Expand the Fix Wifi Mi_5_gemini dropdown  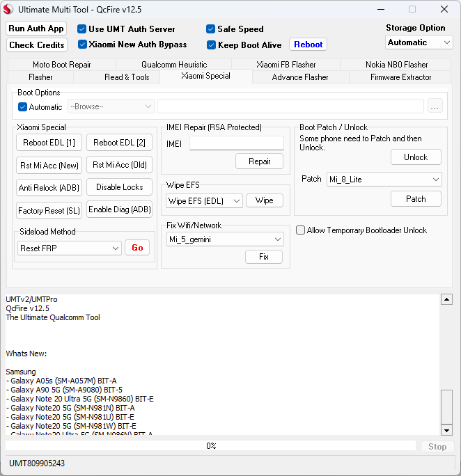click(x=225, y=239)
